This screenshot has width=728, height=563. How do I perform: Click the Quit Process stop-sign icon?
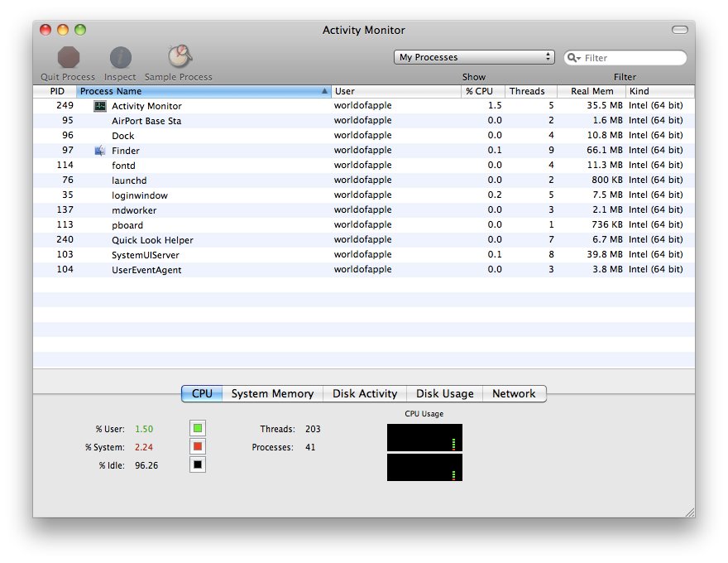pyautogui.click(x=68, y=57)
